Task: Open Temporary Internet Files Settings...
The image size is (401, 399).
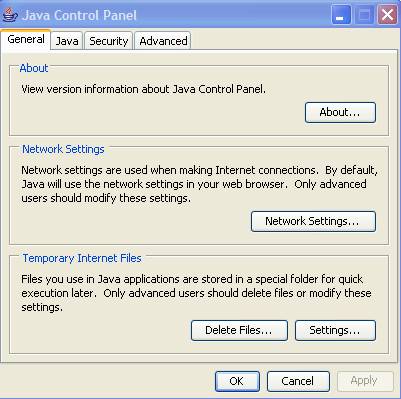Action: click(x=335, y=330)
